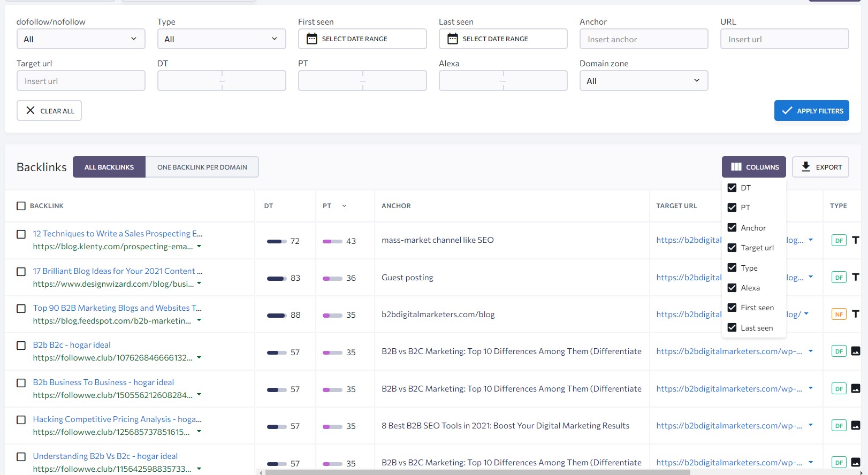The image size is (868, 475).
Task: Expand target URL arrow in Hacking Competitive row
Action: pyautogui.click(x=811, y=425)
